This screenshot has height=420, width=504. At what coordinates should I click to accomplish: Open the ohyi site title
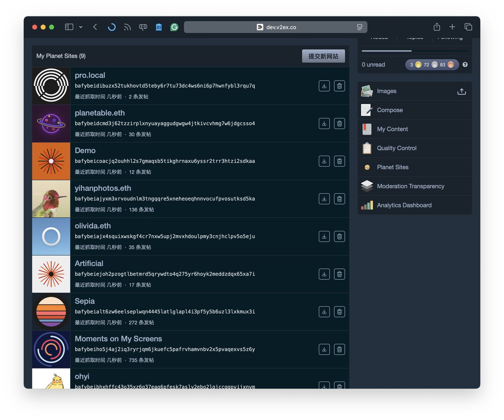[x=82, y=376]
